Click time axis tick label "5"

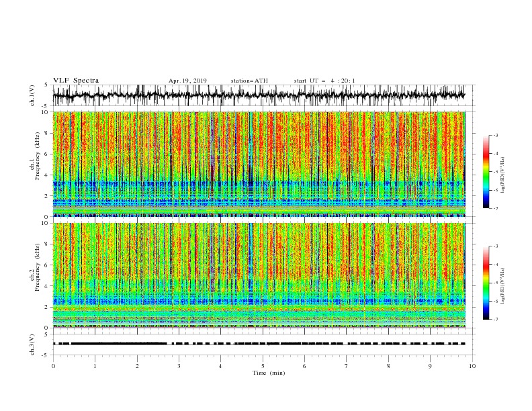(263, 366)
